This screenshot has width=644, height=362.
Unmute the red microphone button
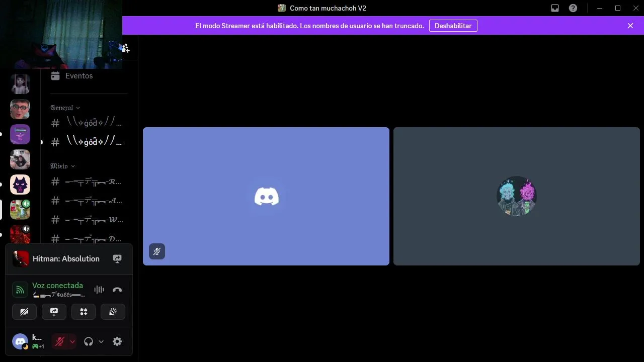tap(59, 341)
